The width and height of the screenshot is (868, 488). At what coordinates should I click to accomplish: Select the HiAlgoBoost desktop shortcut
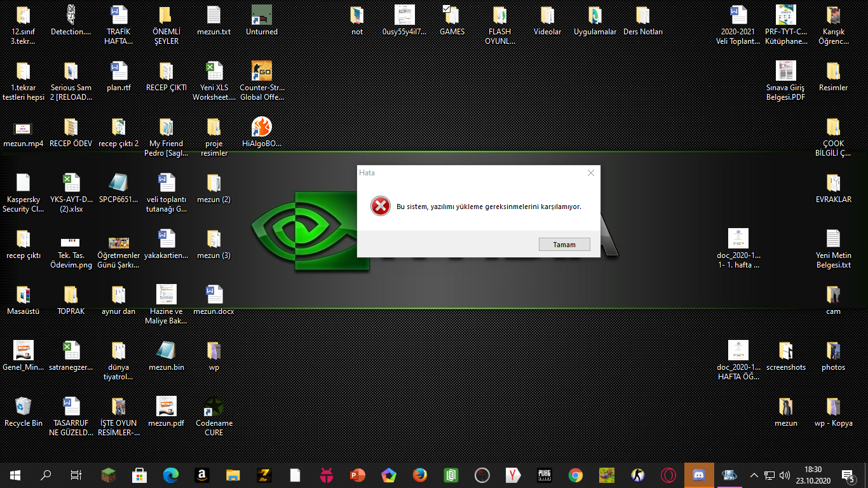[262, 132]
